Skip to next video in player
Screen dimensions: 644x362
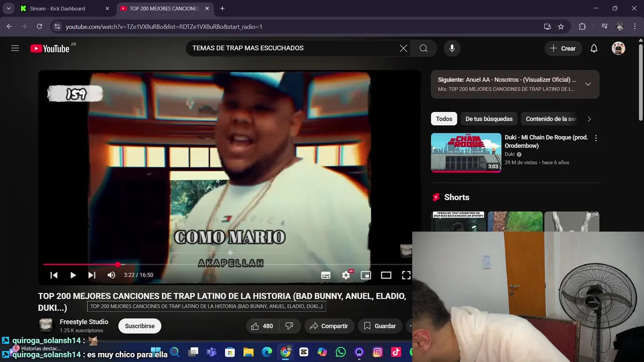92,275
